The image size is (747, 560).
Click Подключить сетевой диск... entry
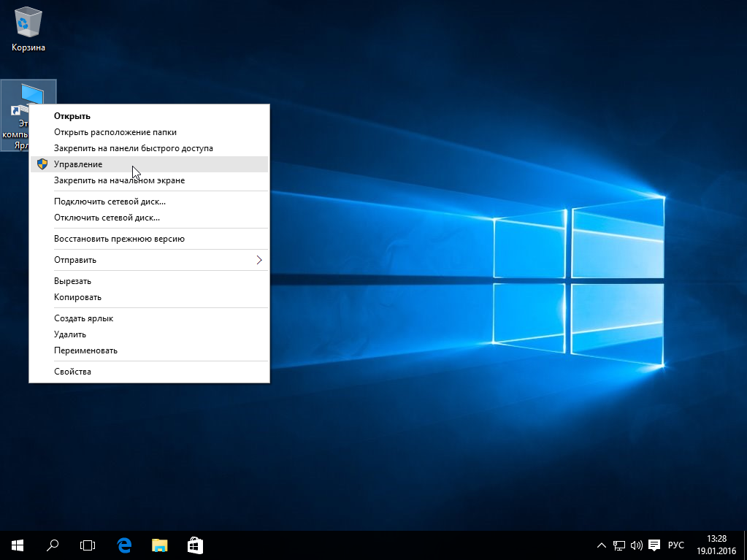pyautogui.click(x=110, y=202)
